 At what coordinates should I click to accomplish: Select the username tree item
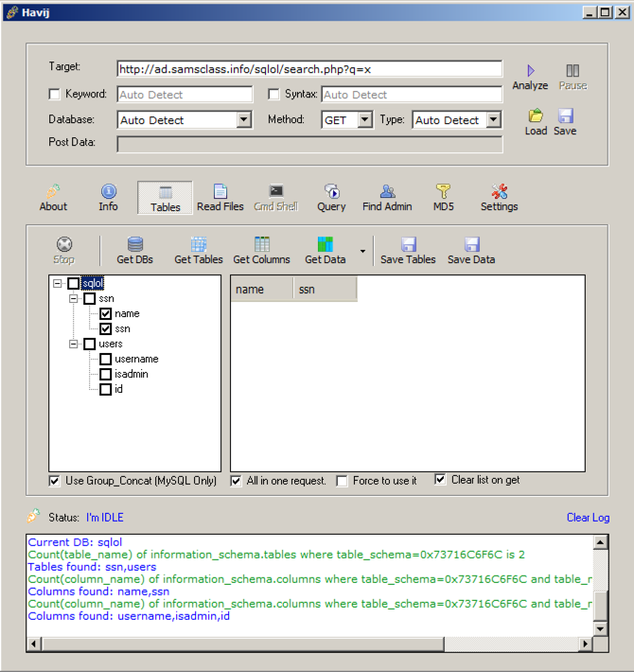(136, 359)
